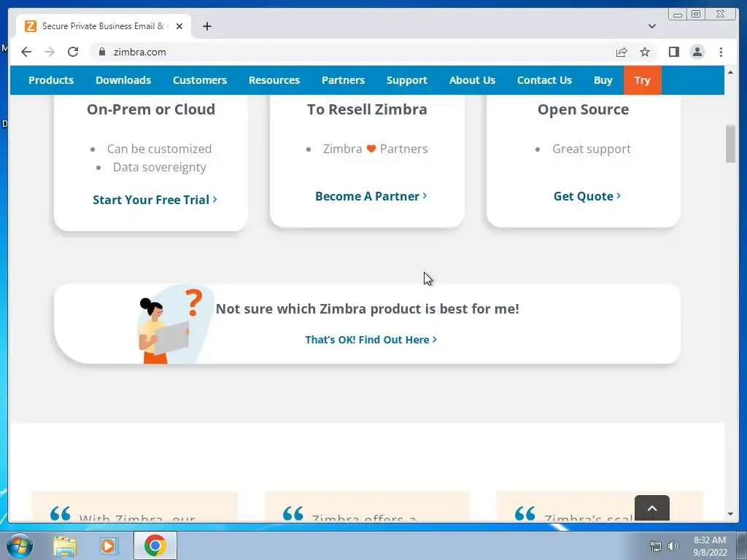Click the third testimonial quote mark icon
This screenshot has height=560, width=747.
click(525, 513)
